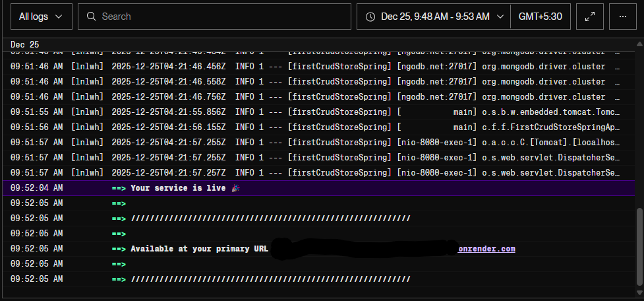The image size is (644, 301).
Task: Click the clock icon in time range
Action: (370, 17)
